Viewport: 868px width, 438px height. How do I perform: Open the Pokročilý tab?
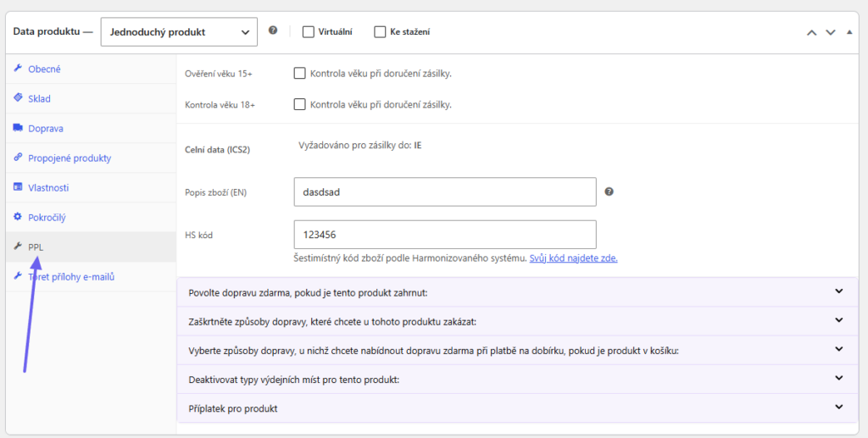[92, 218]
